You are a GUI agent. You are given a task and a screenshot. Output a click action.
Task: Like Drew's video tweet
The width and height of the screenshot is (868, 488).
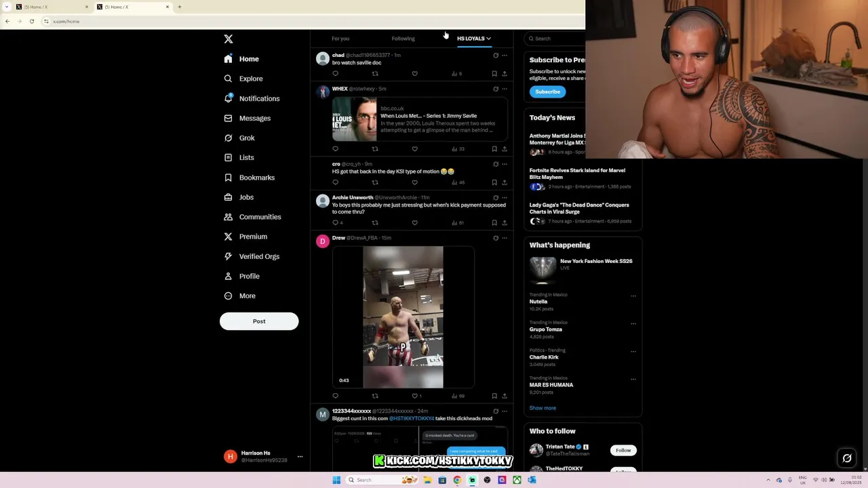[415, 396]
